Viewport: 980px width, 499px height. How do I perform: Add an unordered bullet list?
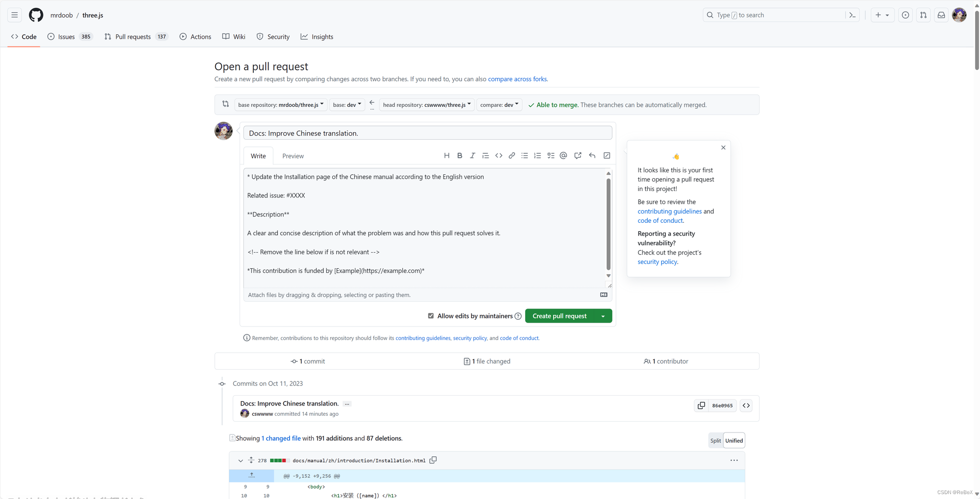click(524, 156)
